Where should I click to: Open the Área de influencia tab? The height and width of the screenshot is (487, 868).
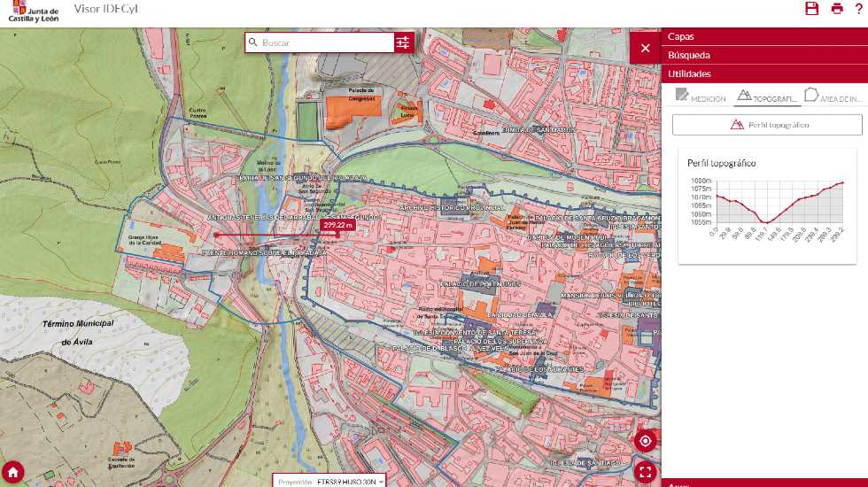833,97
